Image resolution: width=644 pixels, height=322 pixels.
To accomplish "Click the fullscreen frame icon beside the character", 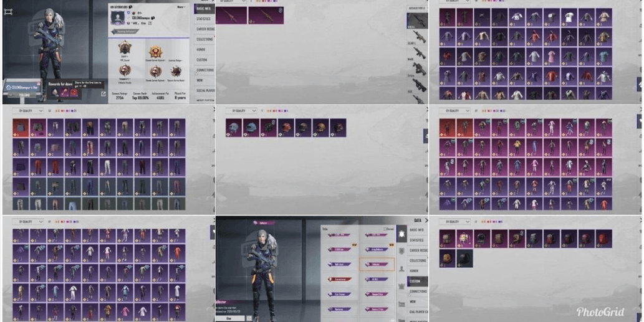I will click(x=8, y=12).
